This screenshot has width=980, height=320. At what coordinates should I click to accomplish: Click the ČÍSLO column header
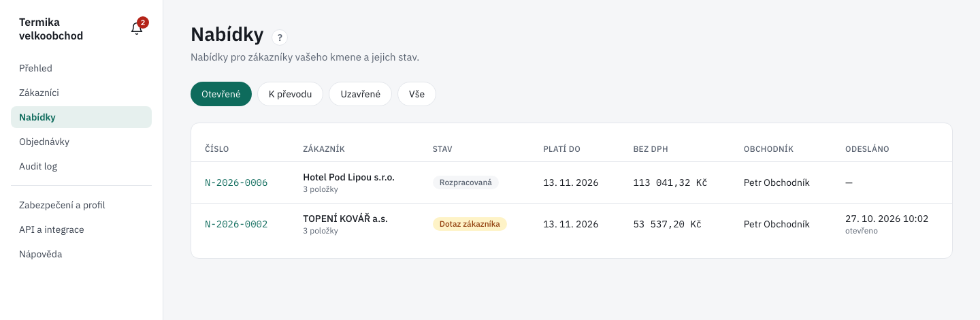[216, 149]
